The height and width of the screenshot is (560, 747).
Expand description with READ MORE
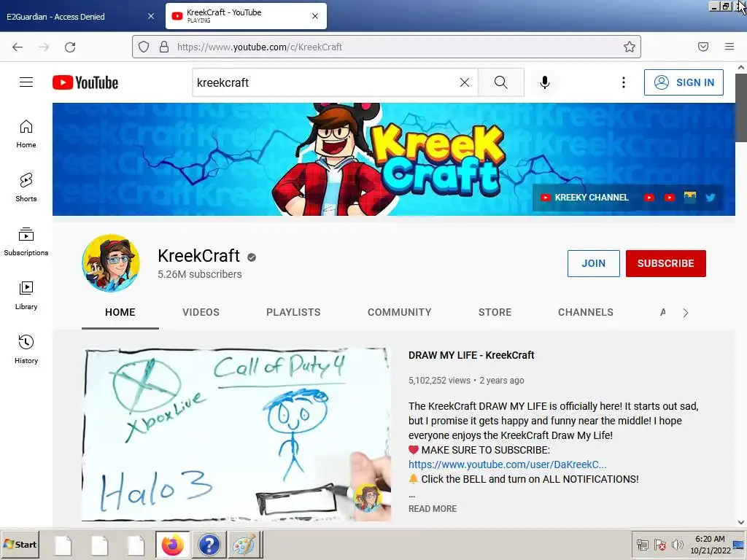[x=433, y=508]
